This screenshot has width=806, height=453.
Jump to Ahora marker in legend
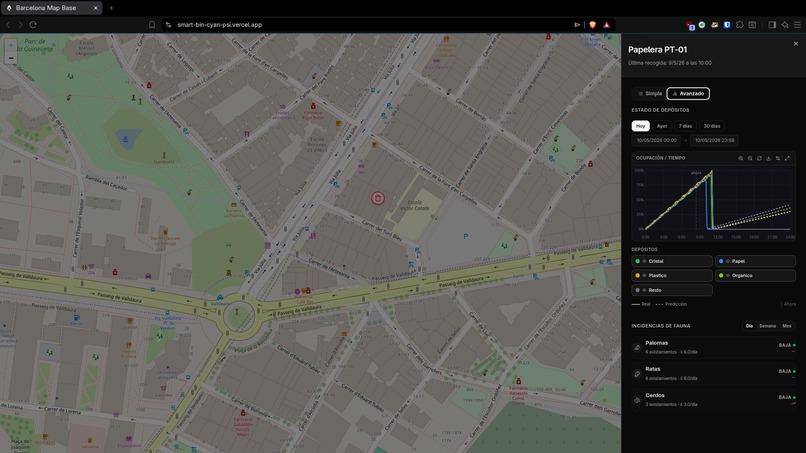click(x=790, y=304)
